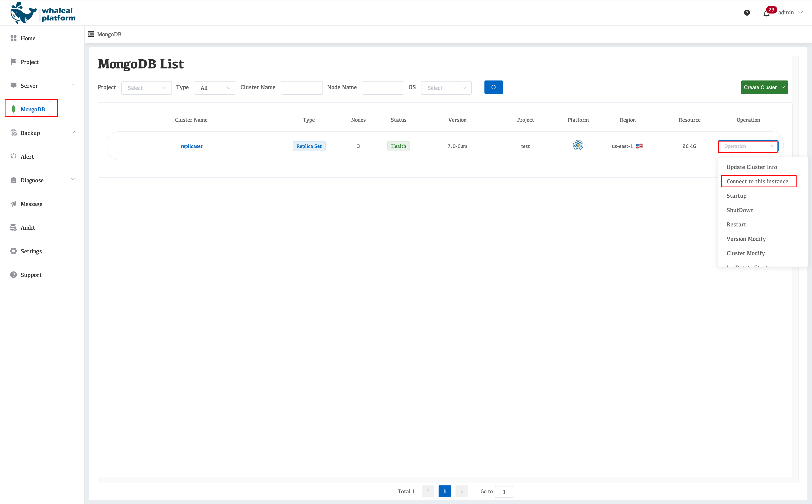
Task: Open the help question mark icon
Action: tap(747, 13)
